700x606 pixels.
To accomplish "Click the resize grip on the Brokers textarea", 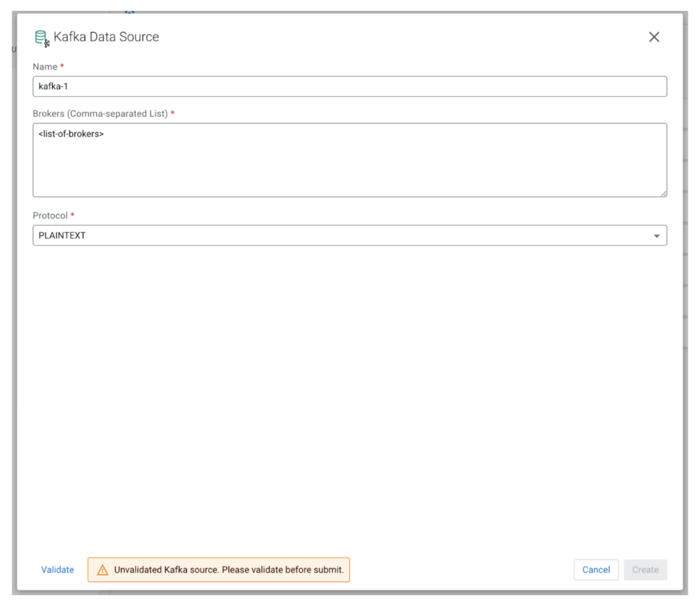I will point(664,192).
